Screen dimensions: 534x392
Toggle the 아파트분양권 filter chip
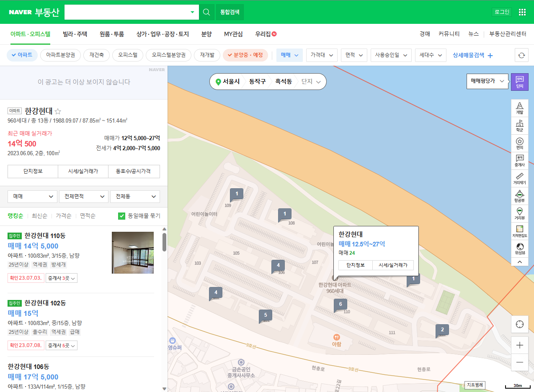point(60,55)
